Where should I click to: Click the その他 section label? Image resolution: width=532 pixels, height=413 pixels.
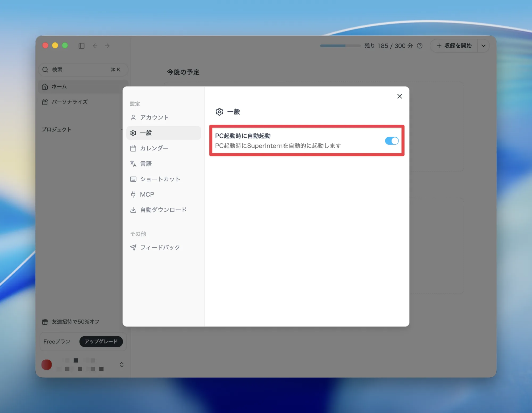coord(138,234)
